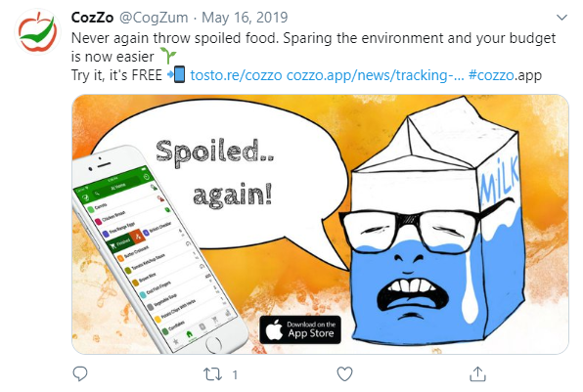The height and width of the screenshot is (392, 583).
Task: Open the #cozzo hashtag
Action: click(491, 75)
